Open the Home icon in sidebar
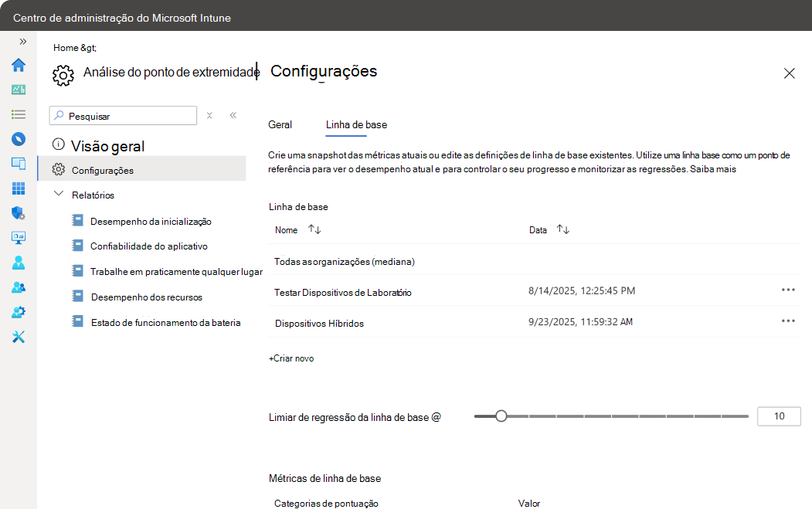 tap(18, 65)
